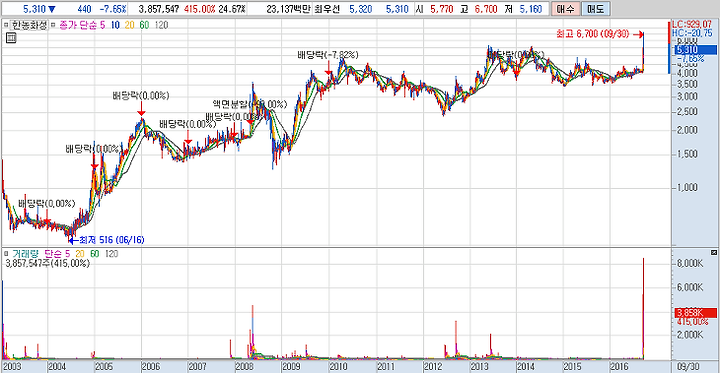
Task: Click the 액면분할 split annotation
Action: coord(249,104)
